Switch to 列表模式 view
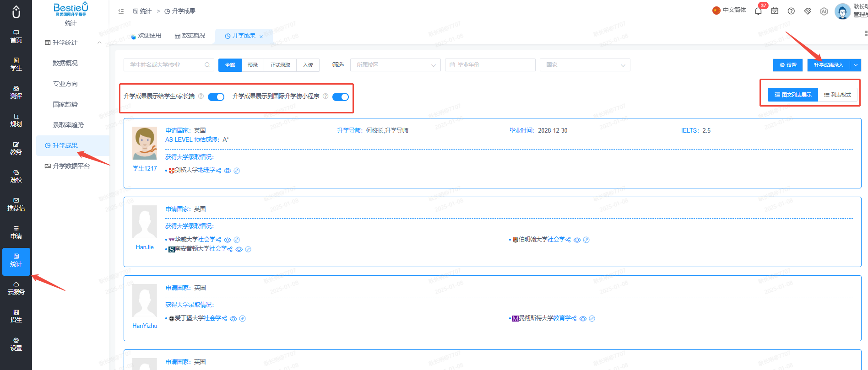The image size is (868, 370). (x=838, y=95)
